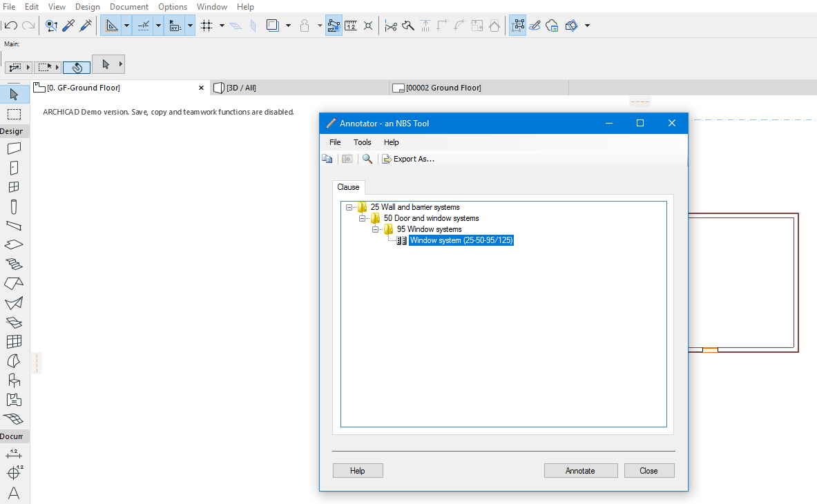Select the Split scissors tool
Screen dimensions: 817x504
[391, 26]
